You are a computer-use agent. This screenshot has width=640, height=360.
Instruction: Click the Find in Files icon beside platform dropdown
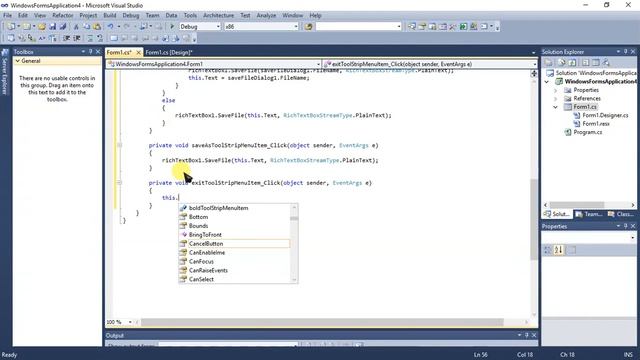coord(309,27)
